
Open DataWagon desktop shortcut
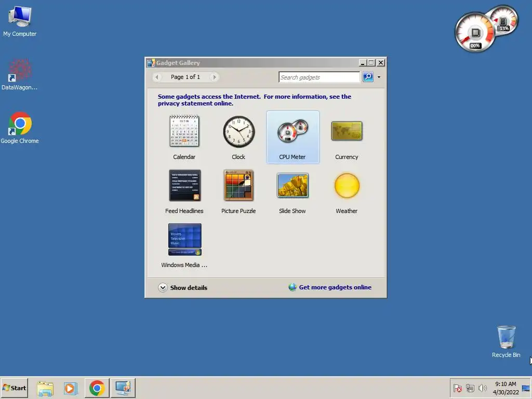tap(20, 75)
